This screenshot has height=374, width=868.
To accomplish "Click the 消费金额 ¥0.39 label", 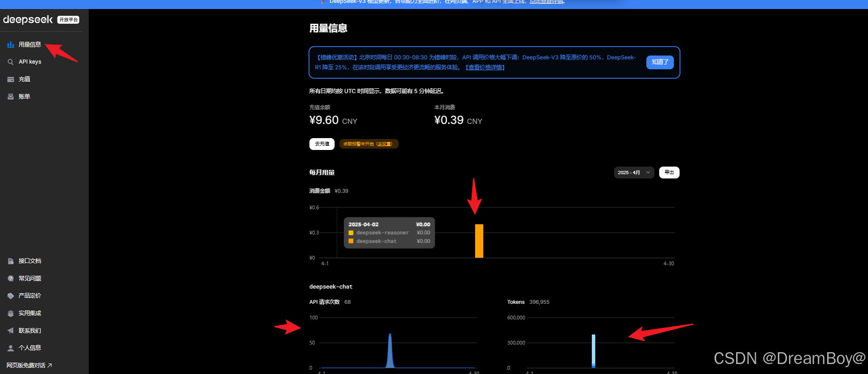I will tap(329, 191).
